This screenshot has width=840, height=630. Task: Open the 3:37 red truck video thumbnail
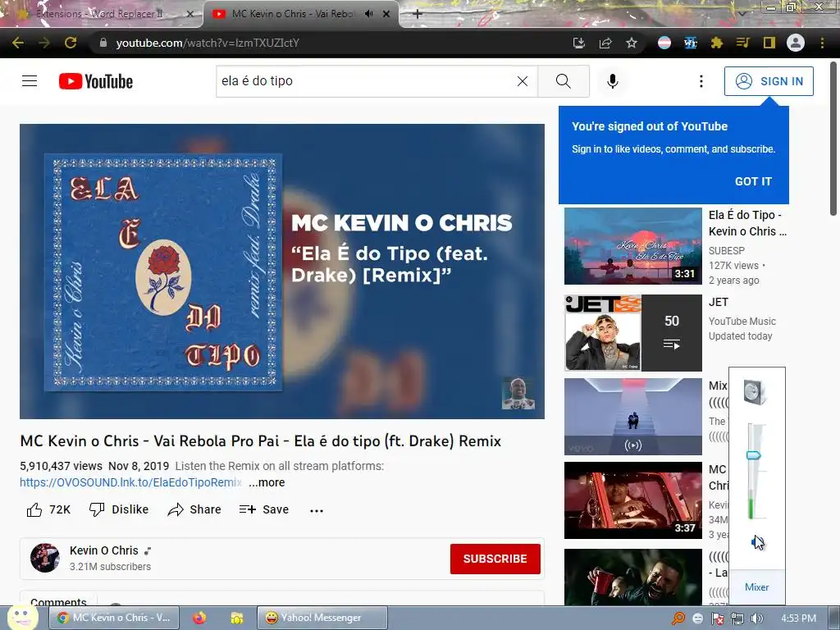click(x=632, y=500)
